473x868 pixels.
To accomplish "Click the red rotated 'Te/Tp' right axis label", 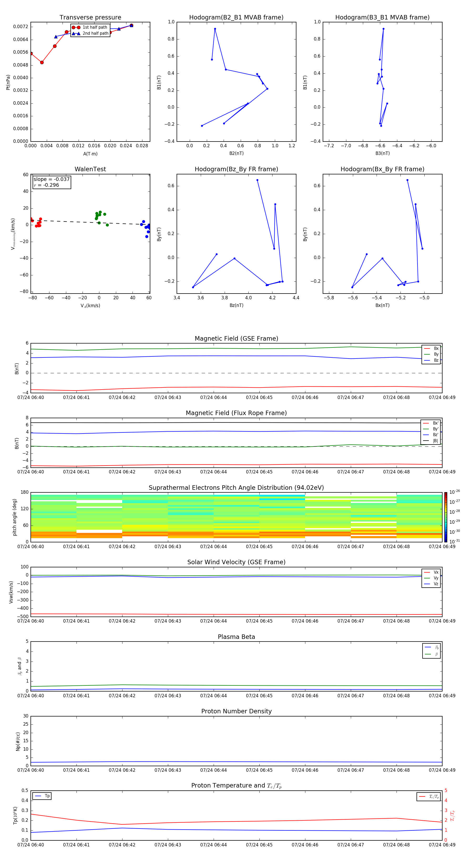I will pos(452,815).
